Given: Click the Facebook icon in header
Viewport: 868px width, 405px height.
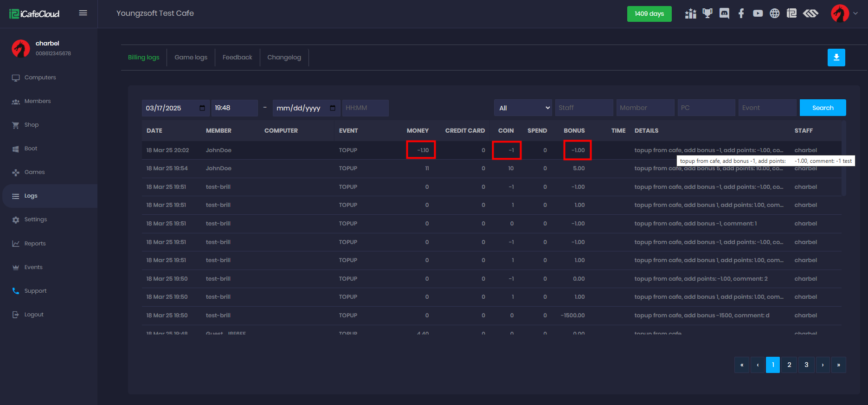Looking at the screenshot, I should click(x=741, y=13).
